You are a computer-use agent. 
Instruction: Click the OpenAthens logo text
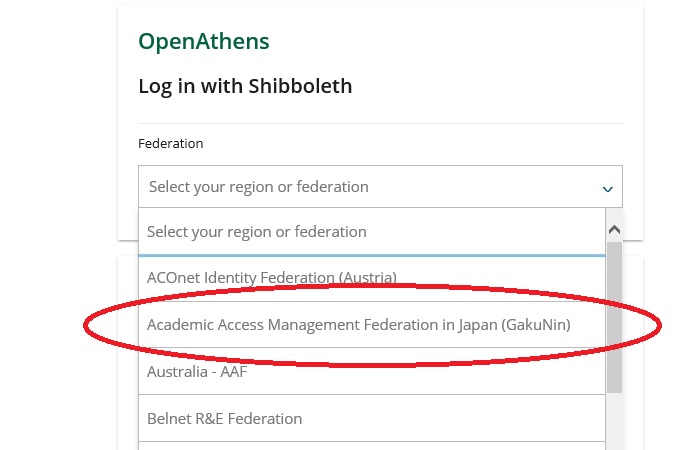click(x=203, y=41)
